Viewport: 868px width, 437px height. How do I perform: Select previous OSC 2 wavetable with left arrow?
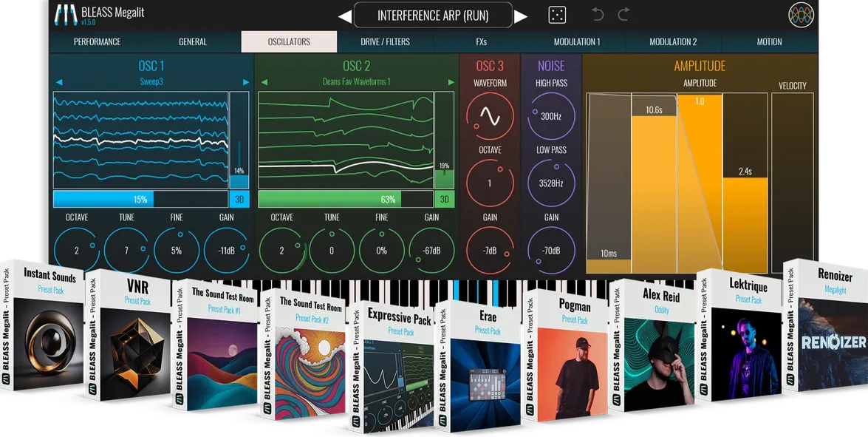(264, 82)
